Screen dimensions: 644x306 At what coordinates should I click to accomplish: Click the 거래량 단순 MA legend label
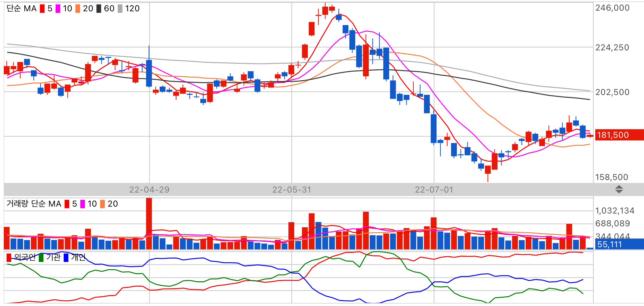click(x=34, y=204)
